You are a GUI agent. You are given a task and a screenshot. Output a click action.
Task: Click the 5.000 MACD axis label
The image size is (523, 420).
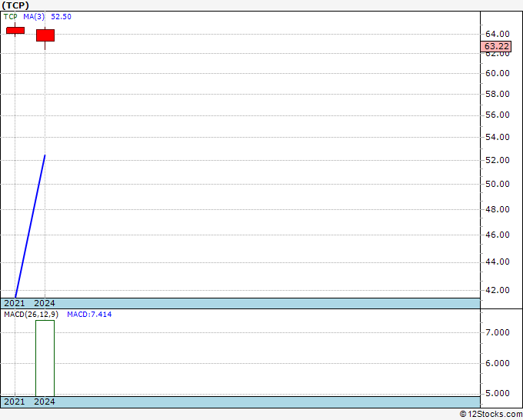pyautogui.click(x=498, y=393)
